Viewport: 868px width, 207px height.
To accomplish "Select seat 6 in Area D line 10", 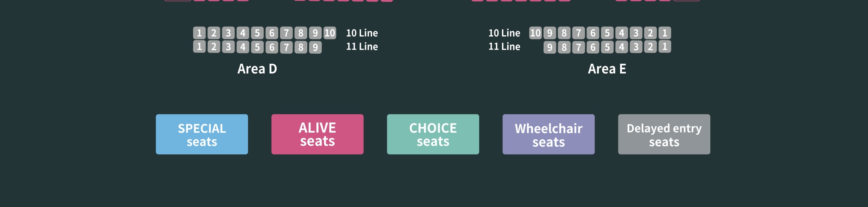I will (x=272, y=33).
